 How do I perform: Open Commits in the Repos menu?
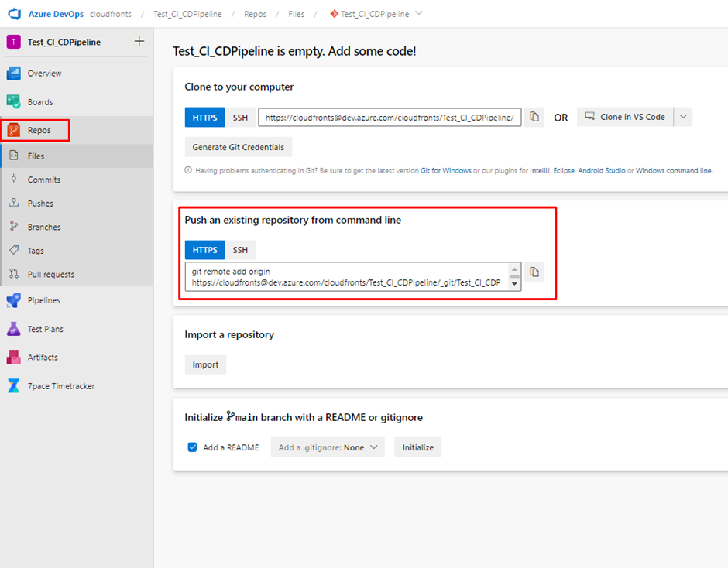[x=77, y=180]
